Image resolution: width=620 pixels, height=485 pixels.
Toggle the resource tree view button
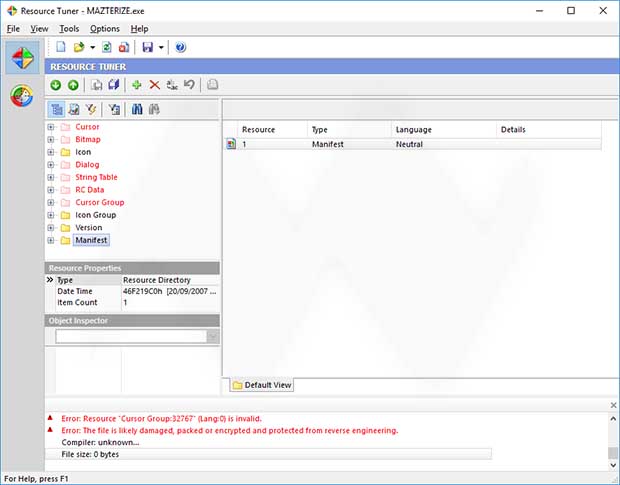(56, 109)
